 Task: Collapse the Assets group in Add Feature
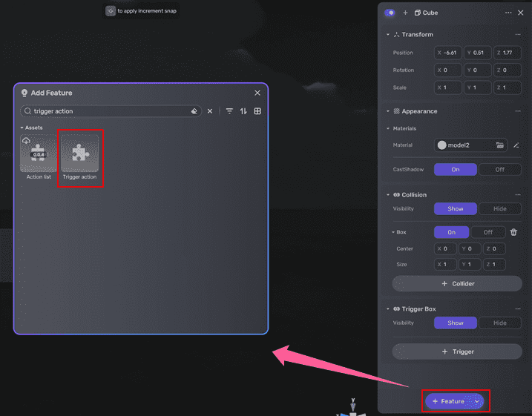point(22,128)
